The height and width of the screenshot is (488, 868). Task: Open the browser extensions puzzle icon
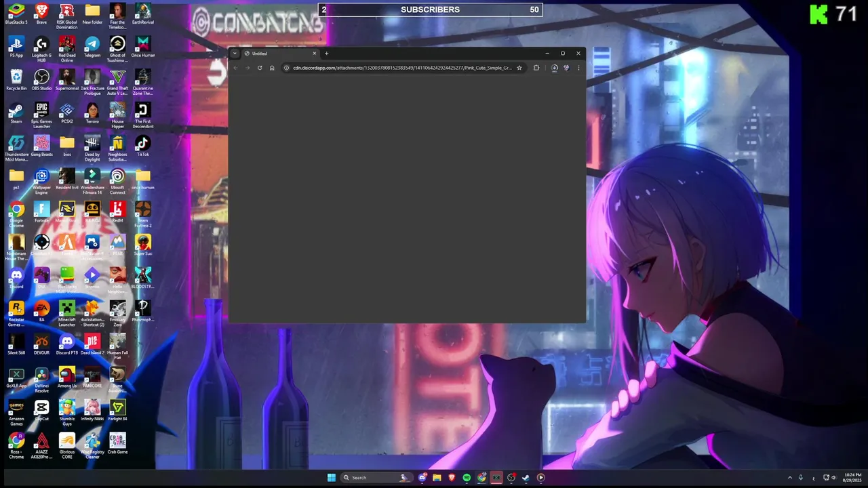(536, 68)
